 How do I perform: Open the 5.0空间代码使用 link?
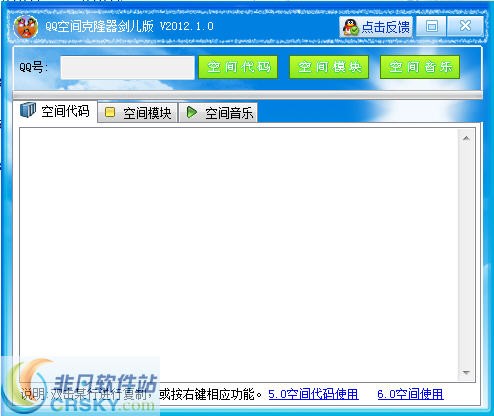[313, 394]
